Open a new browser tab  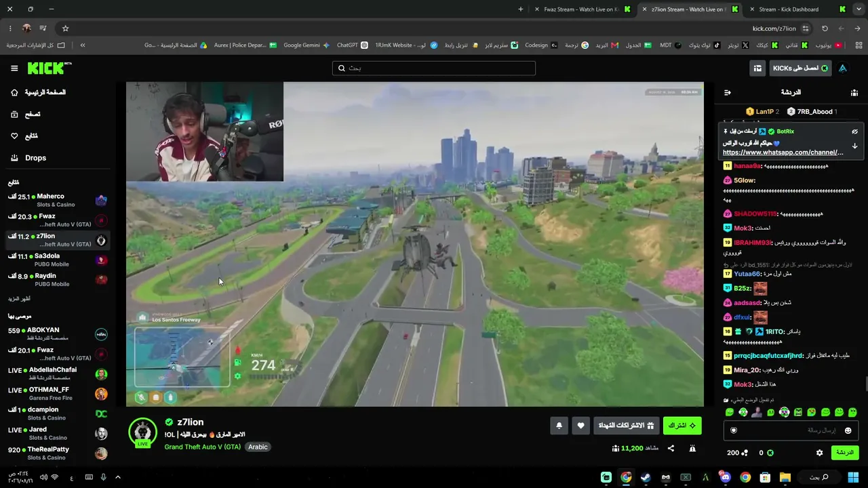pos(521,9)
